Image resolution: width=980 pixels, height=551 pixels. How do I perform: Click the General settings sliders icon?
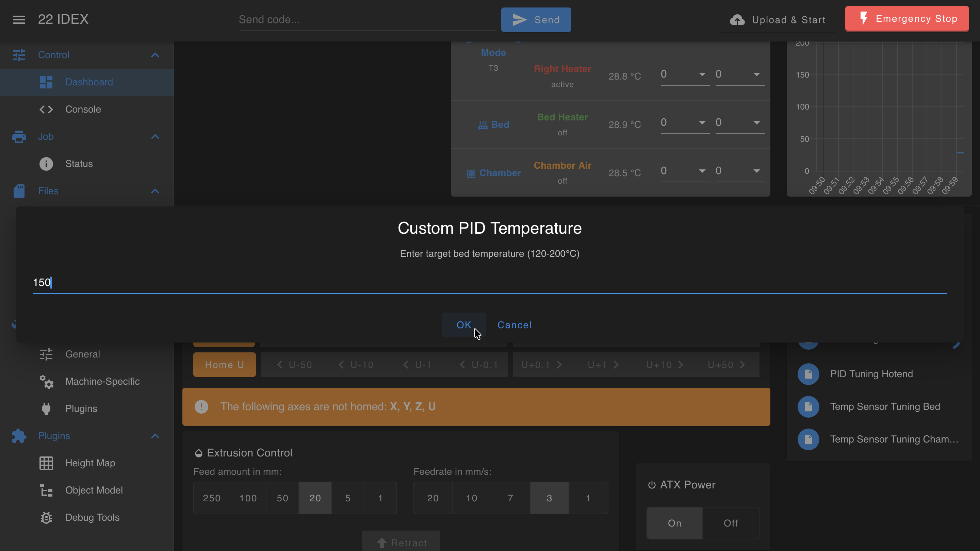46,354
